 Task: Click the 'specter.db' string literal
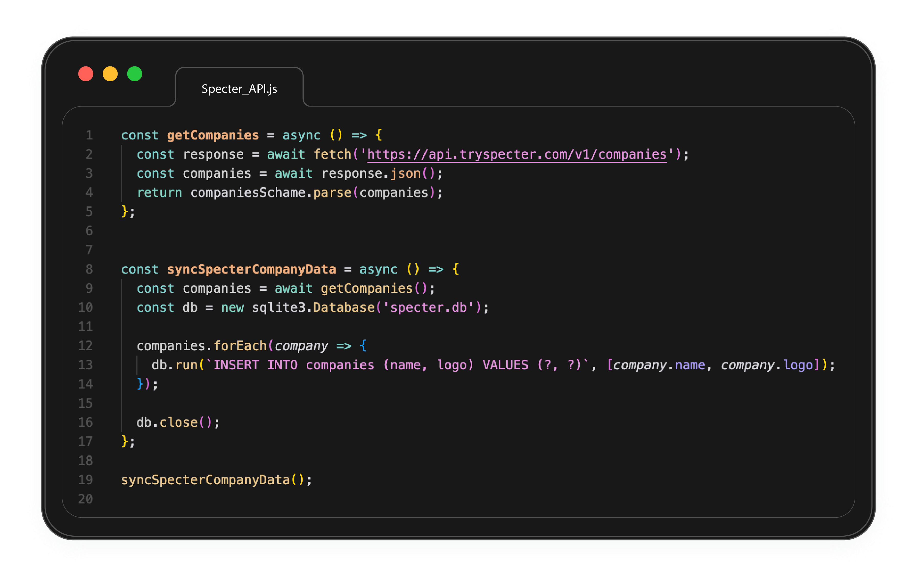pos(428,307)
